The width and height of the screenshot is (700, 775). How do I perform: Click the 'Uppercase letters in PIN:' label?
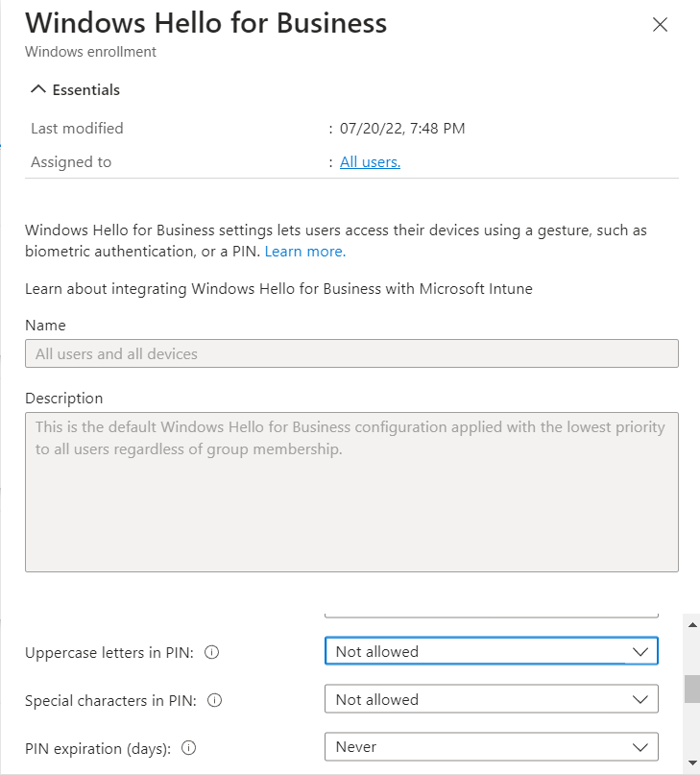(109, 653)
